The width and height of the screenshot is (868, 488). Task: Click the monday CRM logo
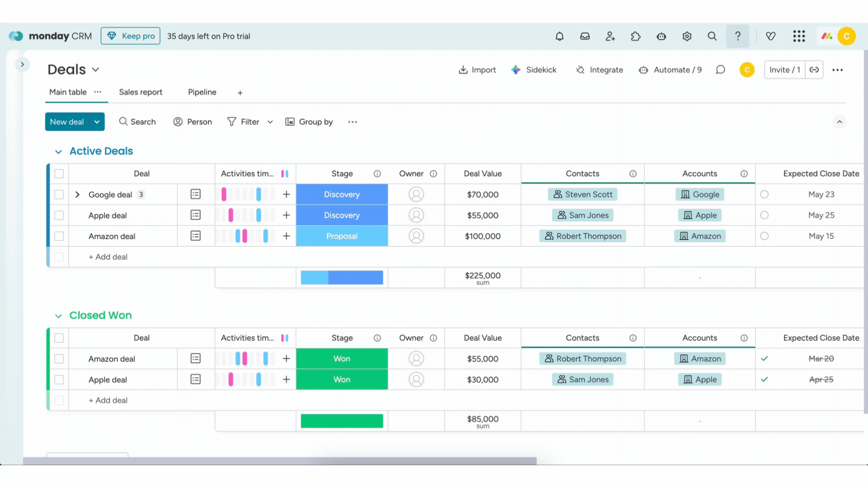click(50, 36)
